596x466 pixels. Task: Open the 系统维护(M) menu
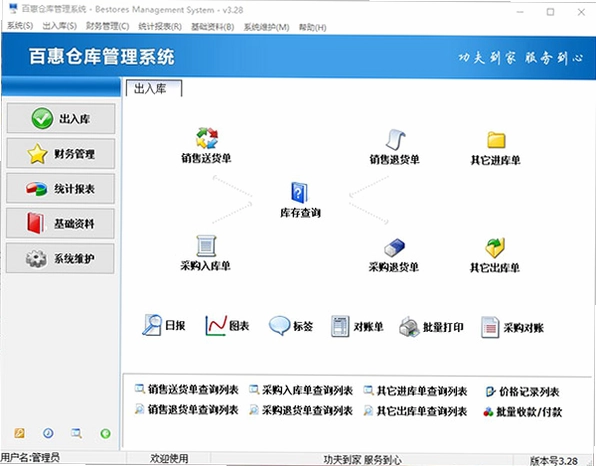[x=266, y=27]
